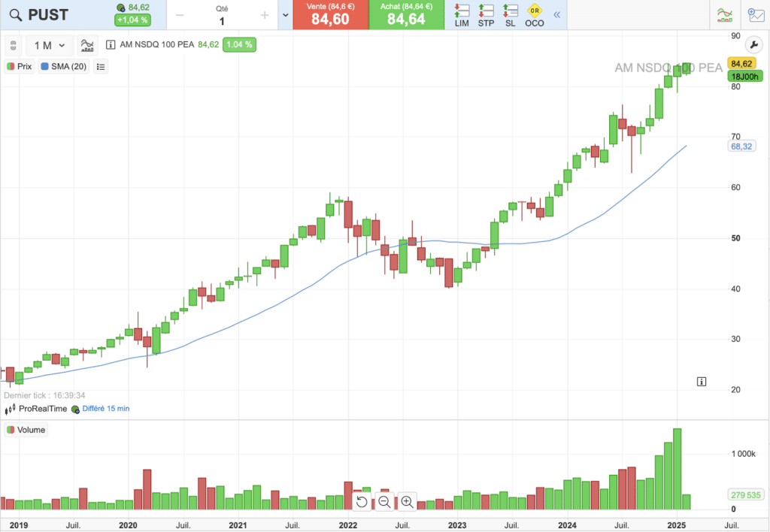Screen dimensions: 770x532
Task: Click the Différé 15 min delayed data link
Action: [x=106, y=408]
